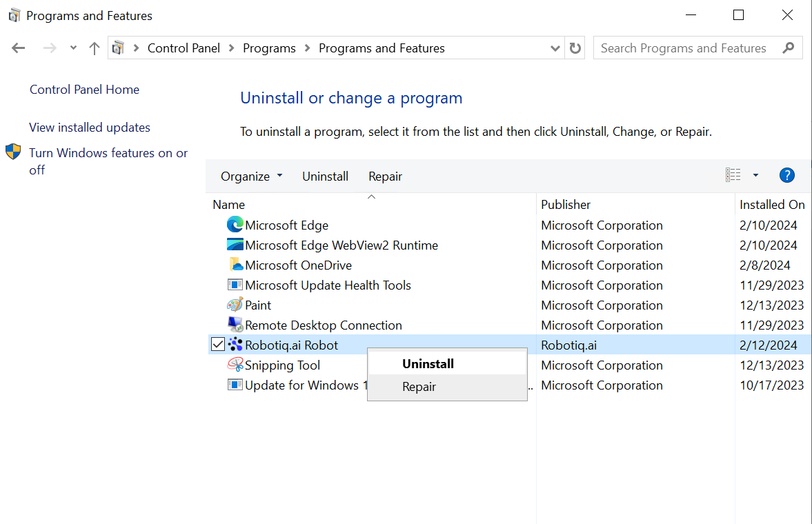
Task: Open Control Panel Home link
Action: click(84, 90)
